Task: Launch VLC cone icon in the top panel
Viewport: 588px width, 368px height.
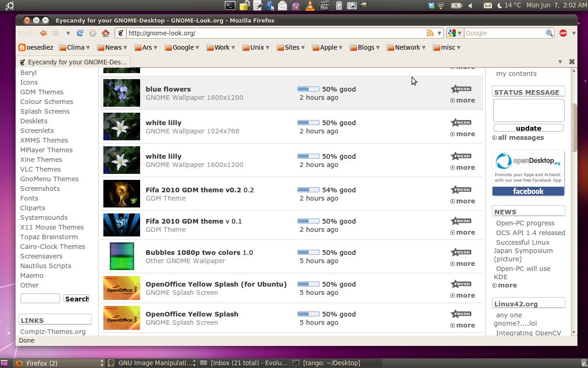Action: (x=310, y=6)
